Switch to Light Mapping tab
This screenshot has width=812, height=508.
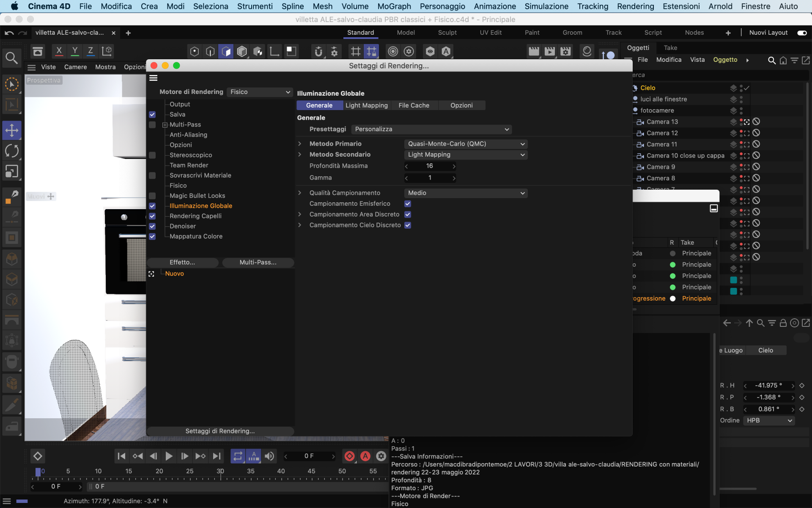click(x=367, y=105)
